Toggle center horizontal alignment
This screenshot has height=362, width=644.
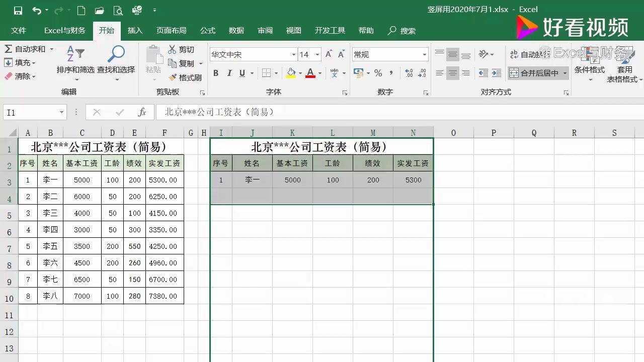coord(453,73)
